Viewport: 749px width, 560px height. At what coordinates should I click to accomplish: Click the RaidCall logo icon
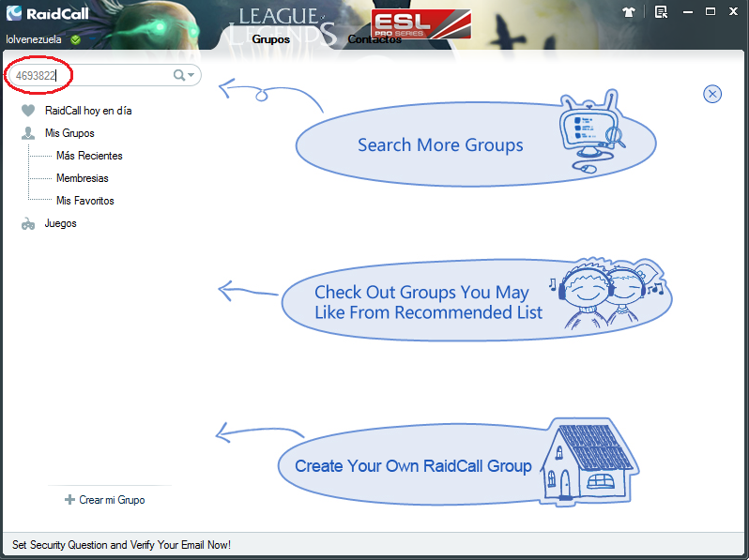(14, 13)
